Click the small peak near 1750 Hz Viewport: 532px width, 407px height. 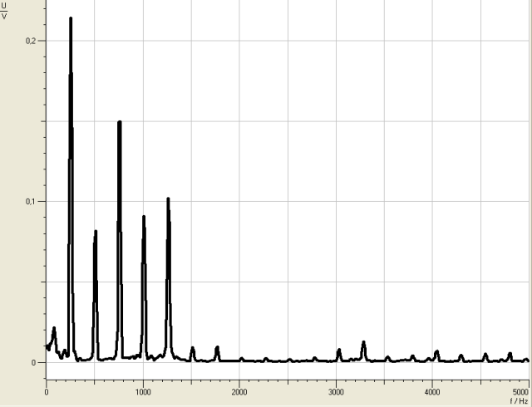pos(217,347)
